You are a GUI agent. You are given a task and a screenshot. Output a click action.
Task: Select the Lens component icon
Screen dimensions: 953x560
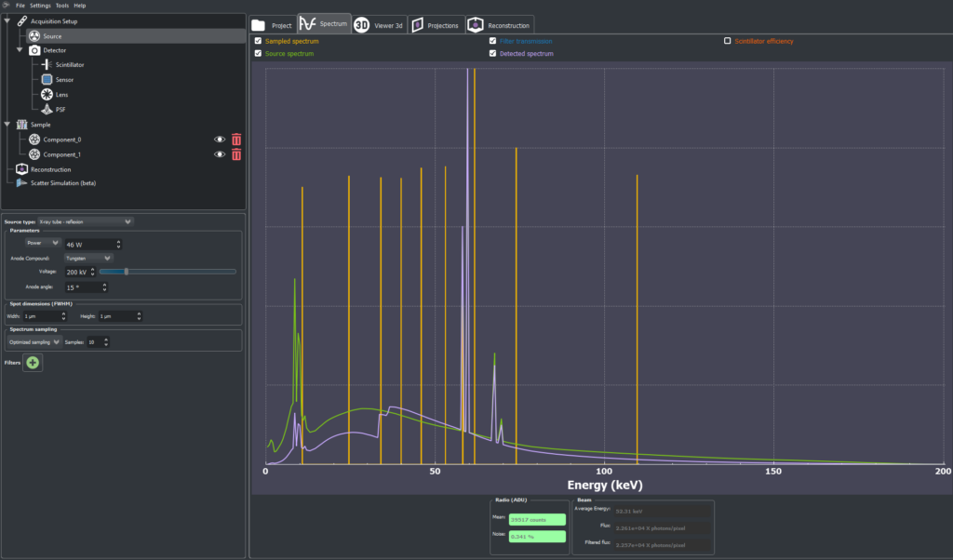click(47, 95)
